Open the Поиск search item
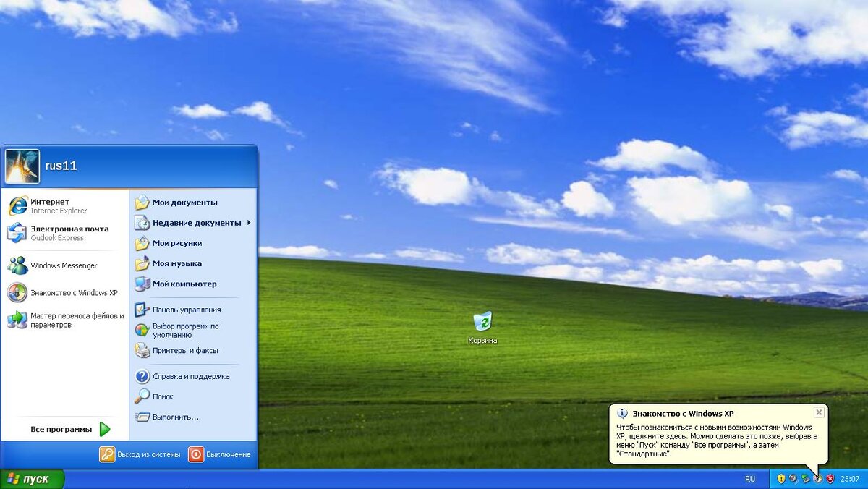Viewport: 868px width, 489px height. pos(193,396)
